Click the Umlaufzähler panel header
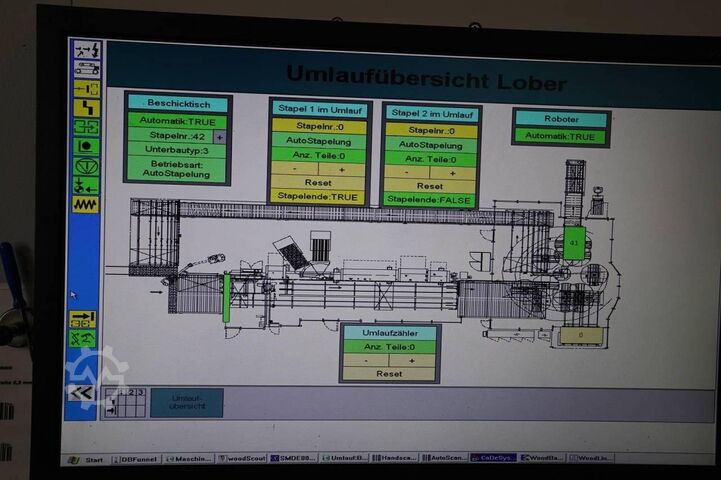Viewport: 721px width, 480px height. click(390, 333)
